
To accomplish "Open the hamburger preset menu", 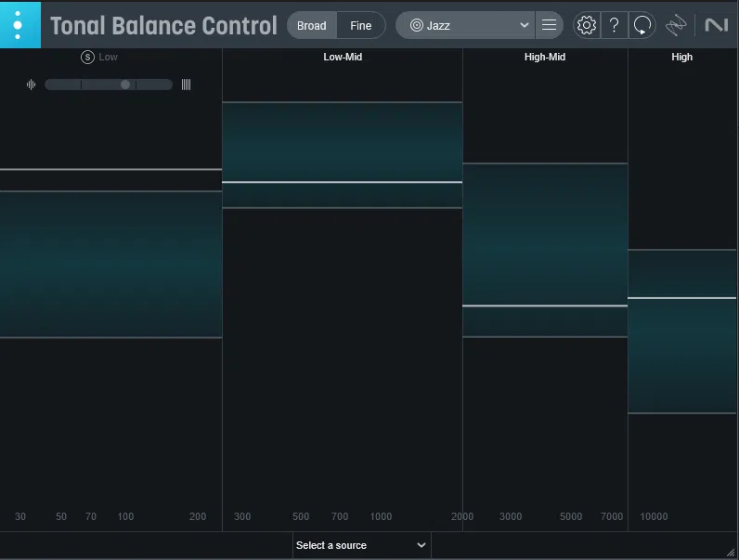I will pos(549,25).
